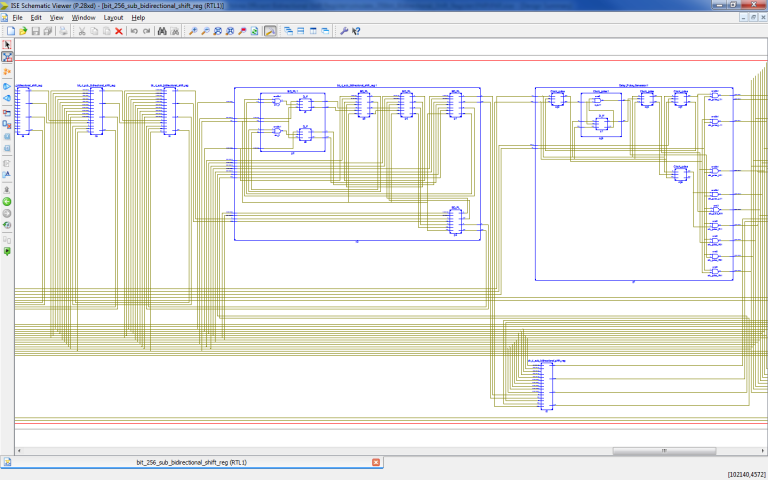Open the File menu
The height and width of the screenshot is (480, 768).
[x=17, y=18]
